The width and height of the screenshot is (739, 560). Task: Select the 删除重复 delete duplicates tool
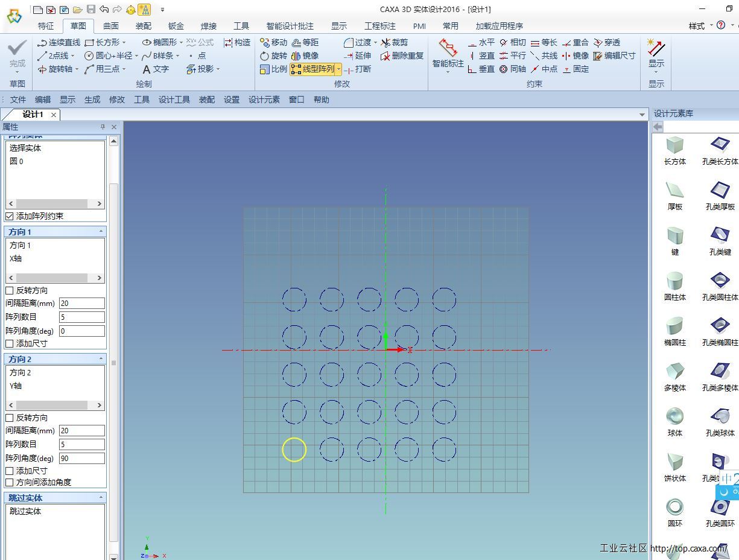pos(402,56)
